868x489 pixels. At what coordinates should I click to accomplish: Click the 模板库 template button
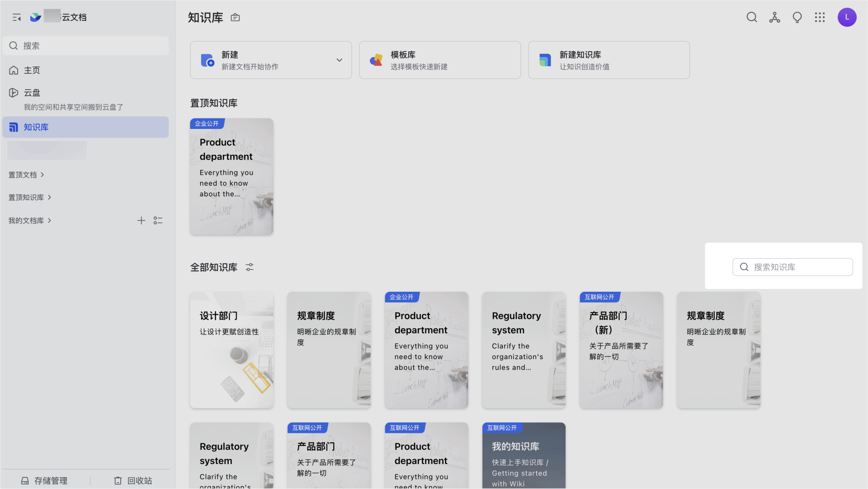pos(439,60)
